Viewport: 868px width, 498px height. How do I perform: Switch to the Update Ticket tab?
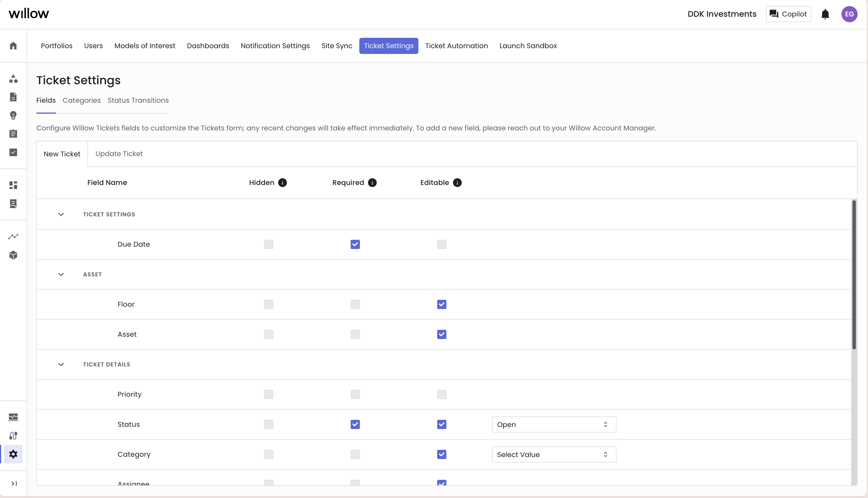(x=119, y=154)
